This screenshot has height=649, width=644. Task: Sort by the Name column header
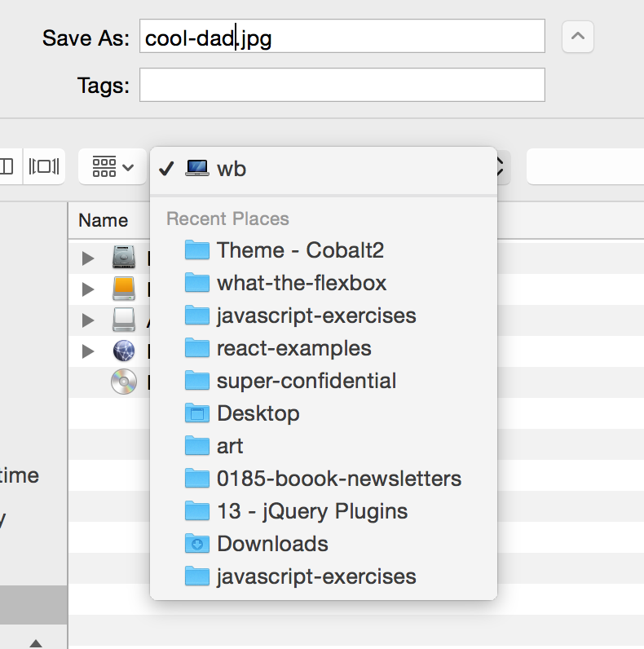pyautogui.click(x=103, y=220)
